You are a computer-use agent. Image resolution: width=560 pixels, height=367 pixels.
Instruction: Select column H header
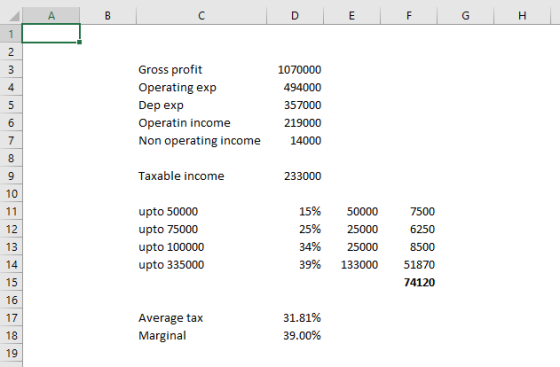pos(522,16)
